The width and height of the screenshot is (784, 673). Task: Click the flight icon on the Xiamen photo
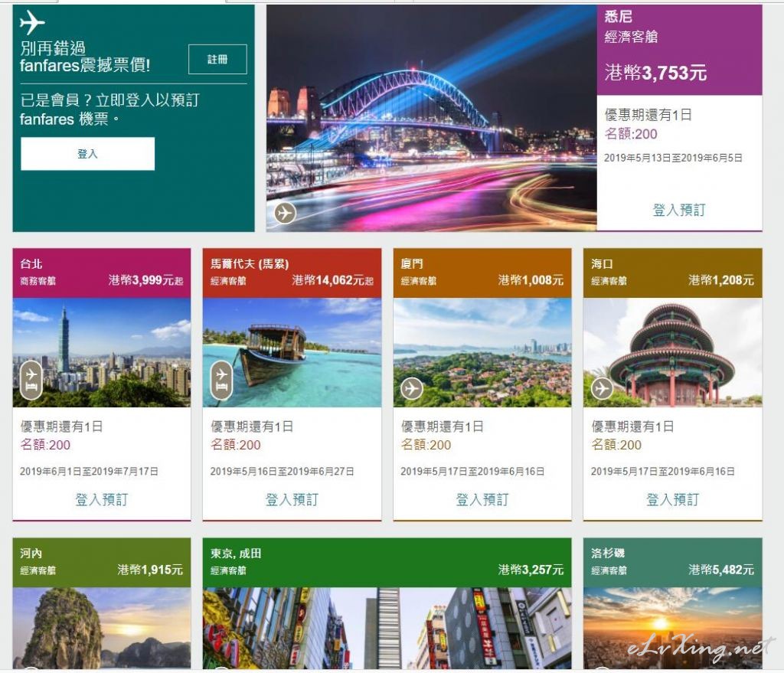[x=411, y=388]
